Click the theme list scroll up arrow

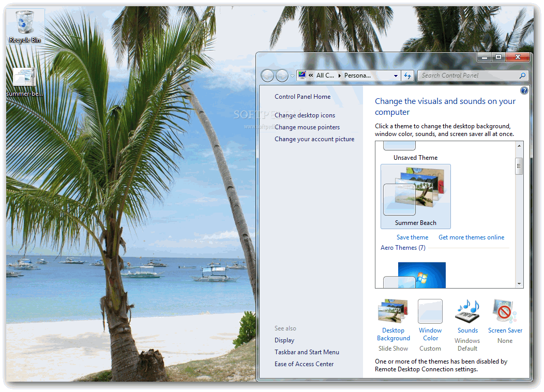pyautogui.click(x=519, y=146)
